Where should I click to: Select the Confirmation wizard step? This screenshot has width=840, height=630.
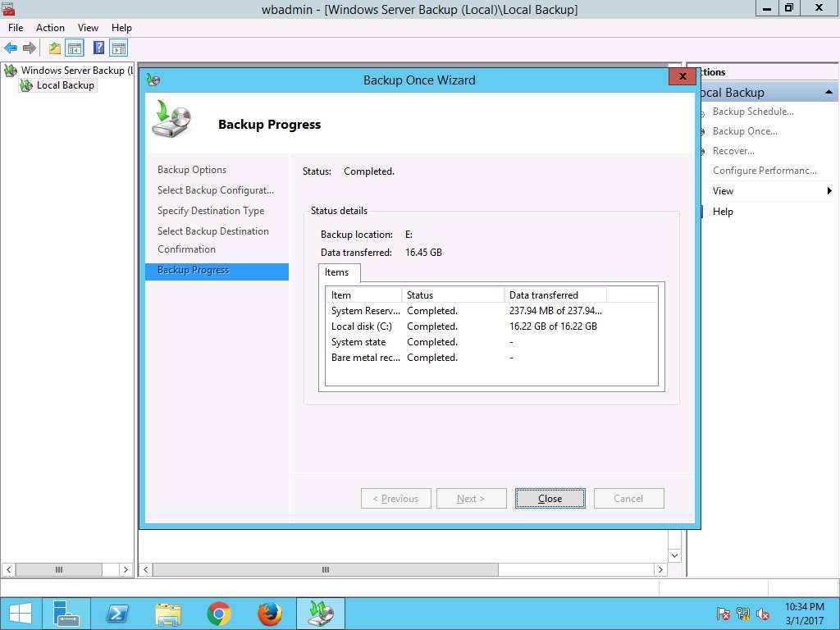[186, 249]
